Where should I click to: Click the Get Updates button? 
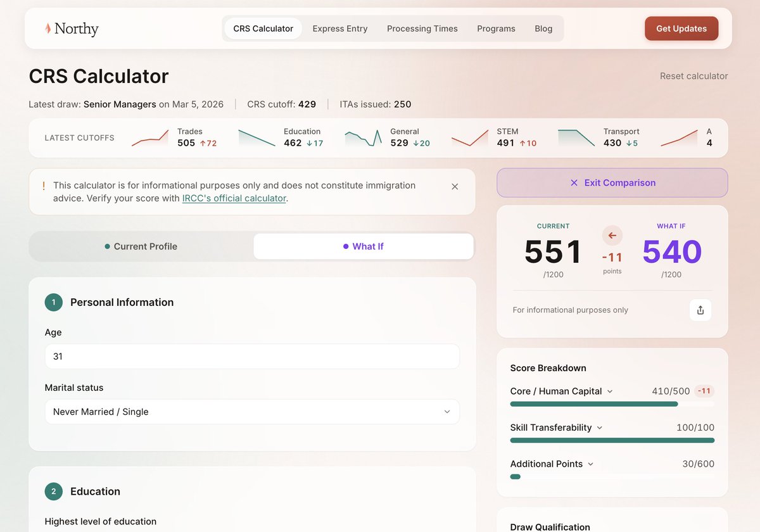coord(681,28)
